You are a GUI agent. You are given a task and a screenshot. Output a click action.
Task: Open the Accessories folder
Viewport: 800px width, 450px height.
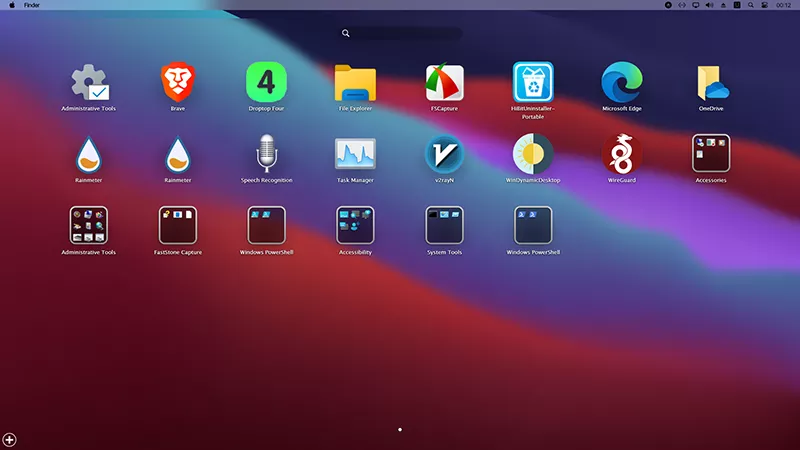point(711,153)
